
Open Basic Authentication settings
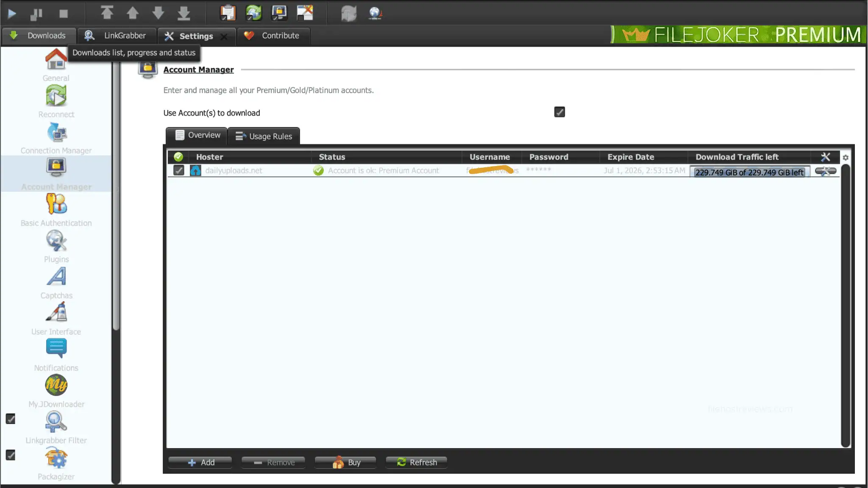click(x=56, y=210)
